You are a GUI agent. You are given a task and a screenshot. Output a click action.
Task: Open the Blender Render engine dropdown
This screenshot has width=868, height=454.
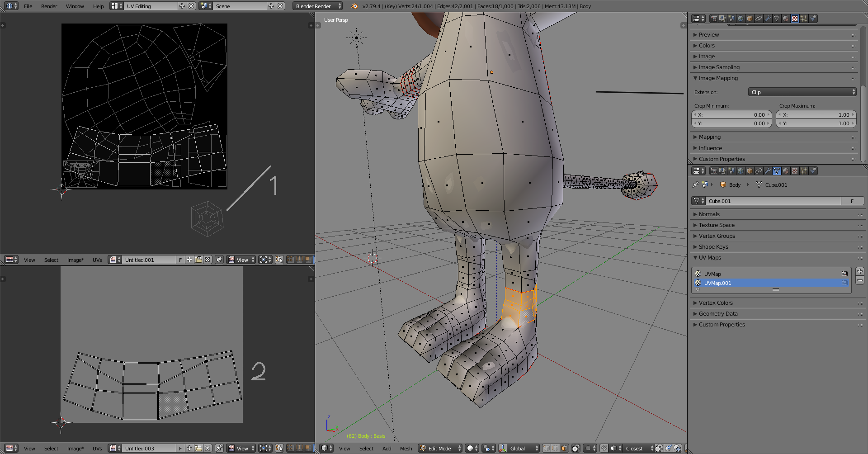(317, 6)
